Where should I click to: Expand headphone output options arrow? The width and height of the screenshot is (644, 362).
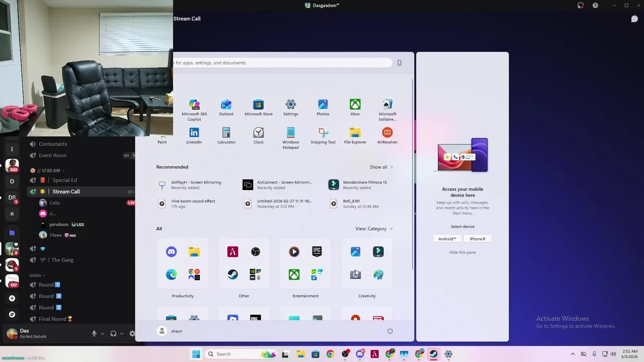pyautogui.click(x=121, y=333)
